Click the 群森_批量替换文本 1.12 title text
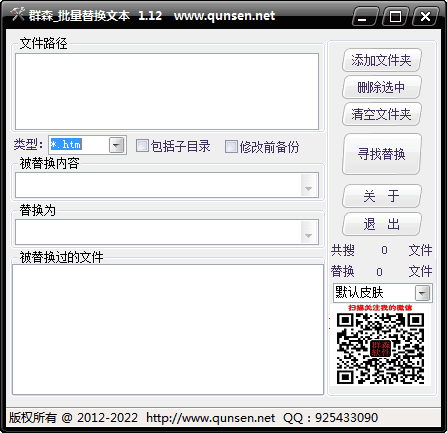This screenshot has height=433, width=447. click(x=95, y=15)
